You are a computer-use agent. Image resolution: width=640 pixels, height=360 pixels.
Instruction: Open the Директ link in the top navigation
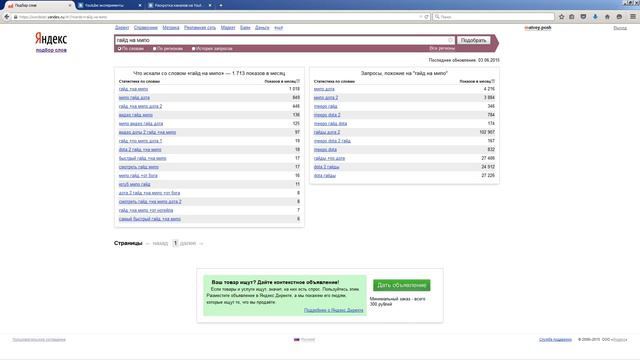coord(122,28)
